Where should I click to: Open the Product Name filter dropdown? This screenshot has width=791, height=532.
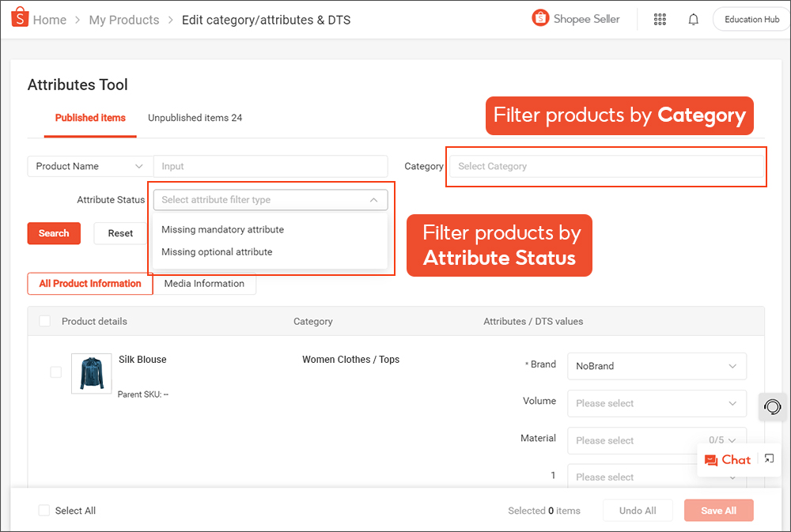[89, 166]
